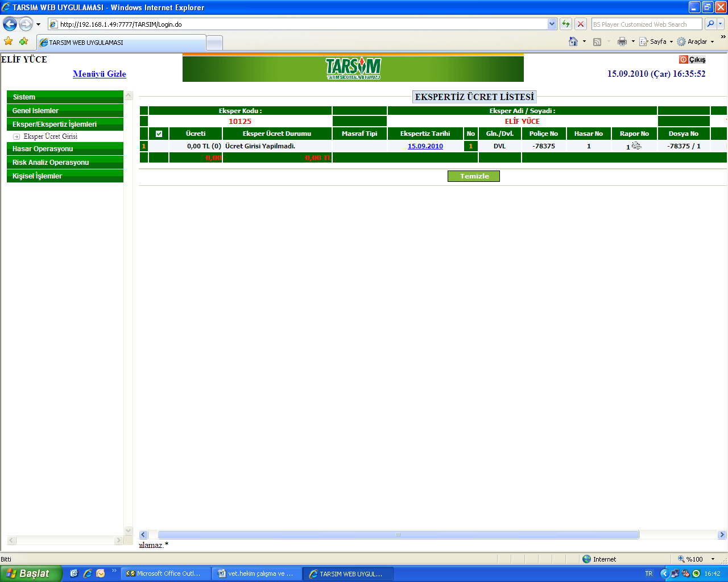Open the address bar history dropdown
This screenshot has height=582, width=728.
click(552, 24)
